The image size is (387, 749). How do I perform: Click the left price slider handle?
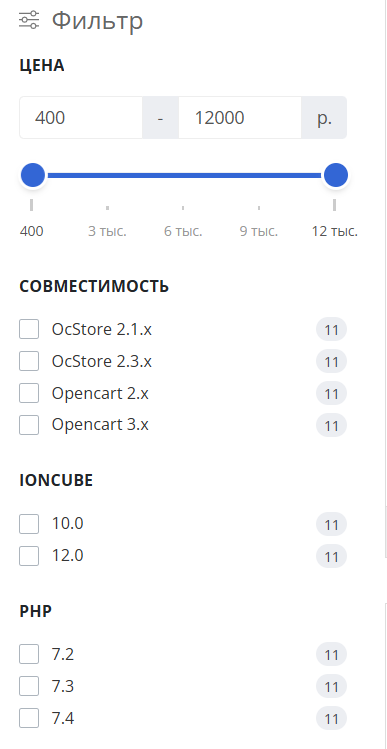[x=33, y=175]
